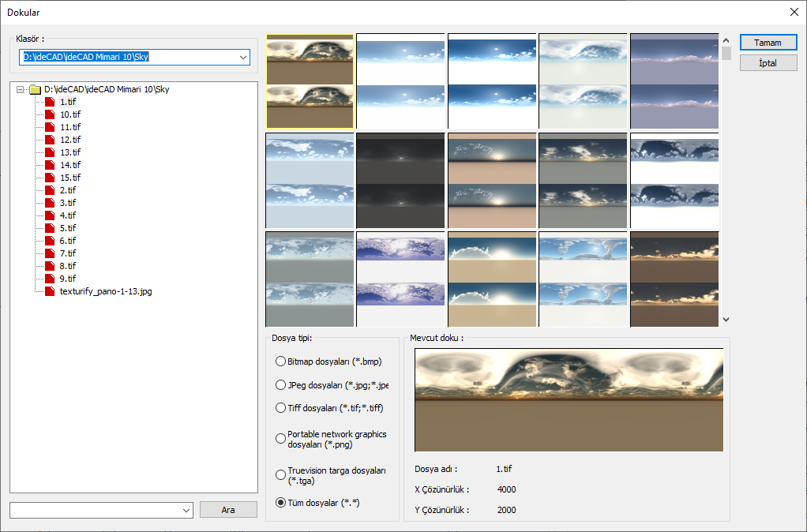
Task: Select the dark gray night sky thumbnail
Action: click(x=401, y=180)
